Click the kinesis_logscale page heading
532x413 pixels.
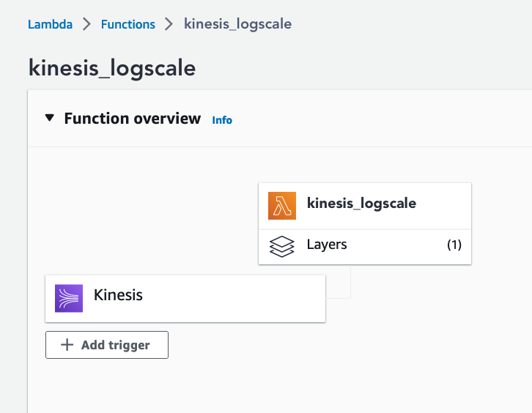pyautogui.click(x=112, y=68)
